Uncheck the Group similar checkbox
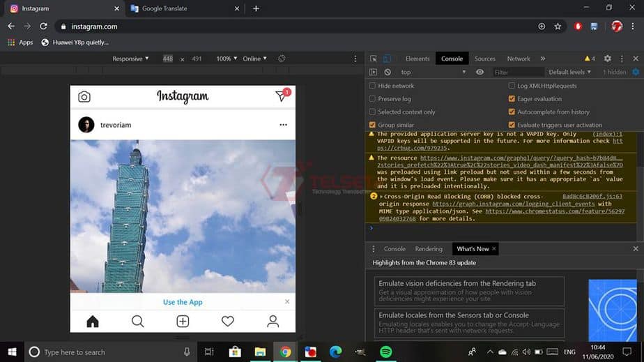The width and height of the screenshot is (644, 362). 372,125
